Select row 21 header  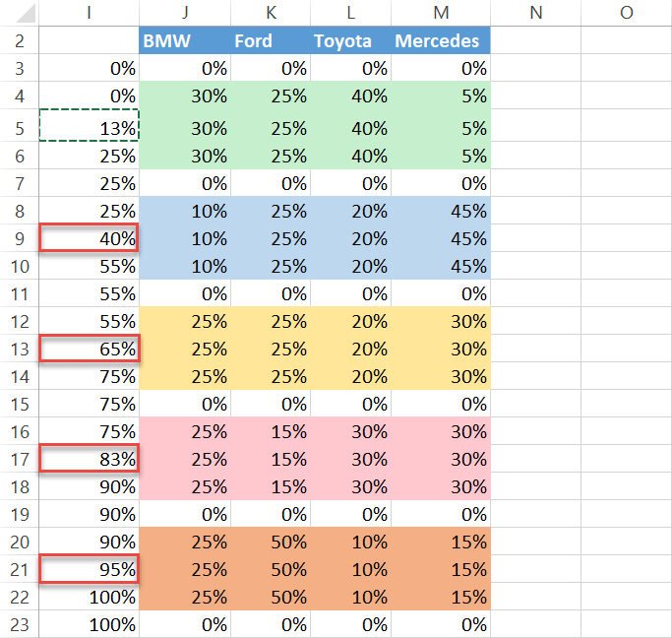point(20,568)
